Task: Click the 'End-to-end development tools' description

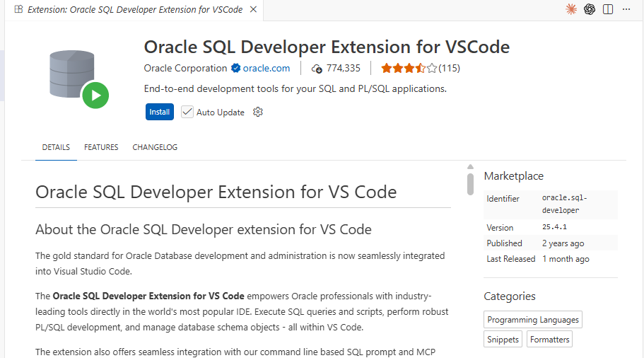Action: [295, 88]
